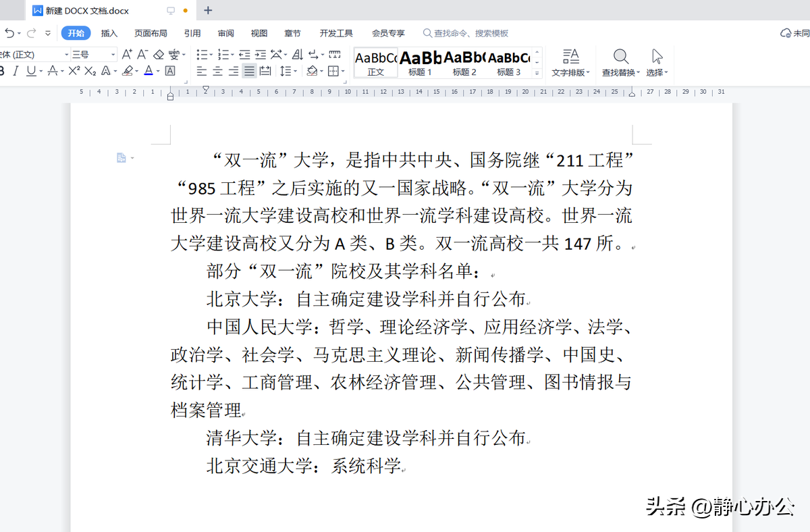Toggle italic formatting
The height and width of the screenshot is (532, 810).
[x=16, y=71]
